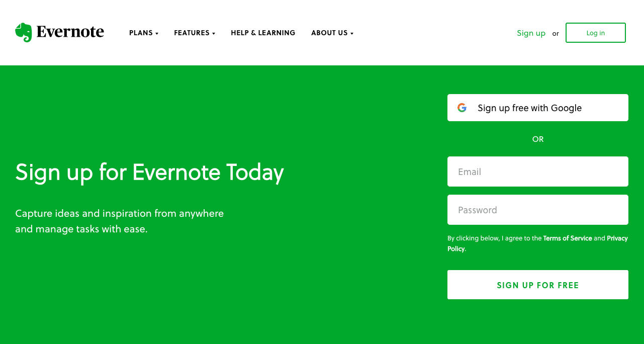644x344 pixels.
Task: Select the 'Sign up for Evernote Today' heading
Action: (149, 173)
